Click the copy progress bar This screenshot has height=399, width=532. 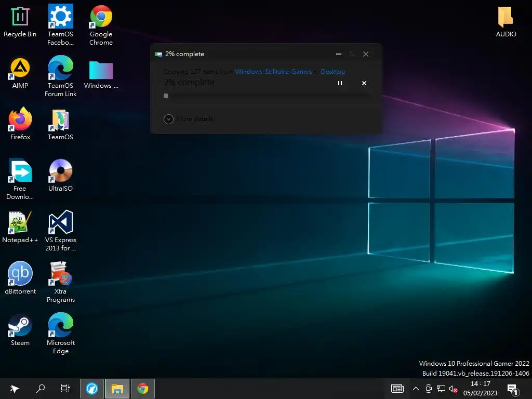pos(267,96)
